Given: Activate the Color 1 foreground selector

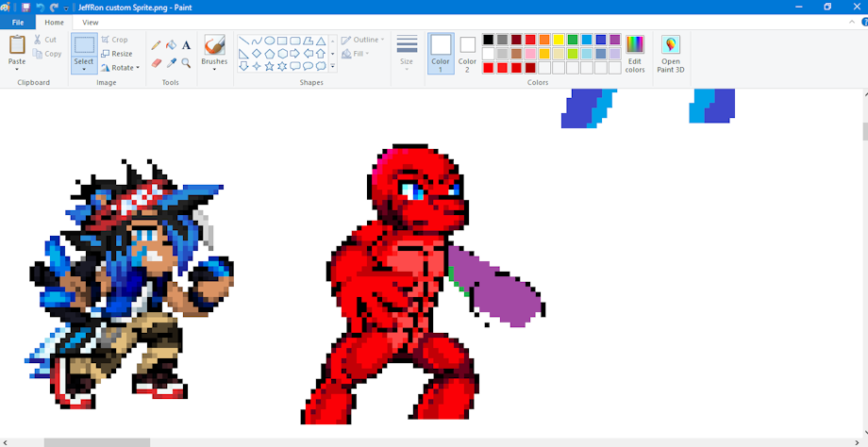Looking at the screenshot, I should pyautogui.click(x=441, y=53).
